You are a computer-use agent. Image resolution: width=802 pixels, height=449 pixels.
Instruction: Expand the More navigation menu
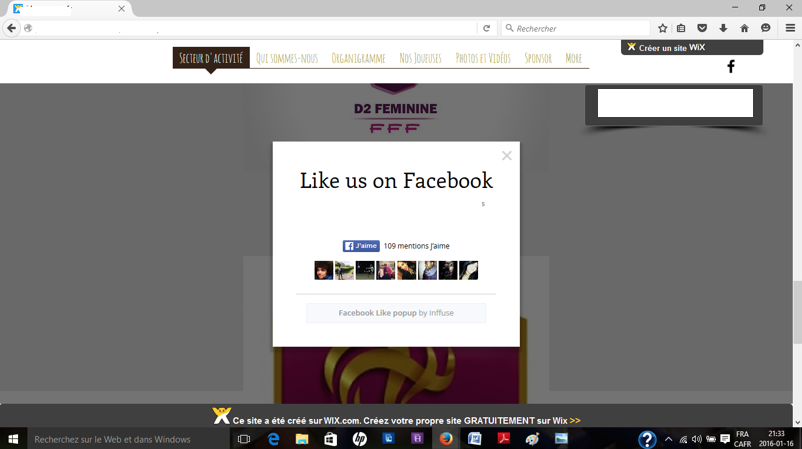click(573, 58)
